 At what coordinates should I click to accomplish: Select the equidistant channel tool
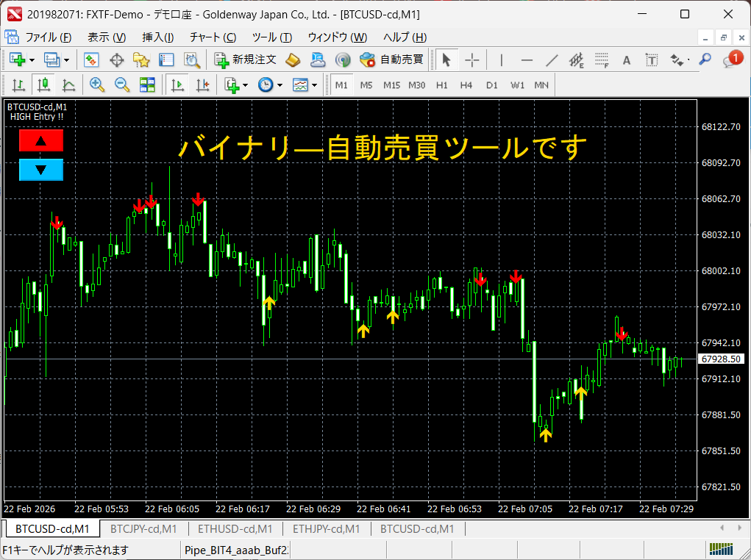[x=577, y=60]
